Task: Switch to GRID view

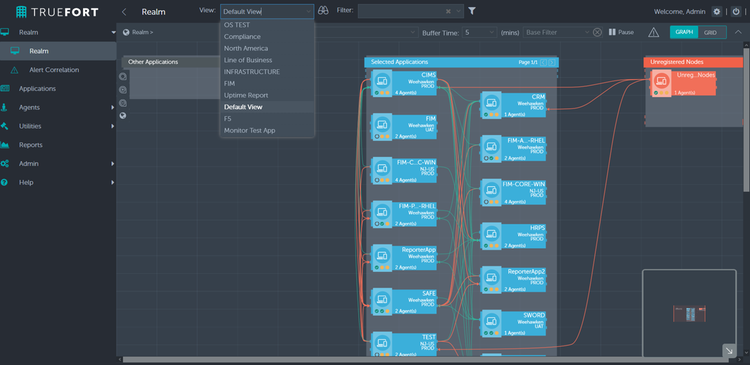Action: coord(710,32)
